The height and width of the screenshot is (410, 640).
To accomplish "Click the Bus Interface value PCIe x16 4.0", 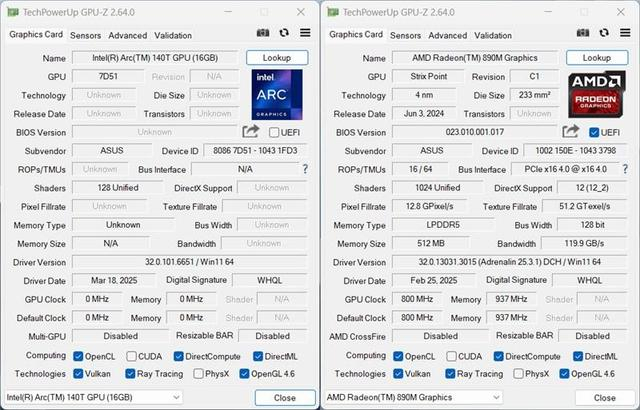I will click(566, 169).
